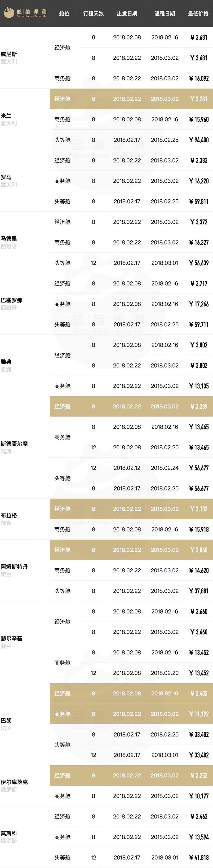This screenshot has width=213, height=868.
Task: Click the 罗马 经济舱 price ¥3,383
Action: tap(199, 160)
